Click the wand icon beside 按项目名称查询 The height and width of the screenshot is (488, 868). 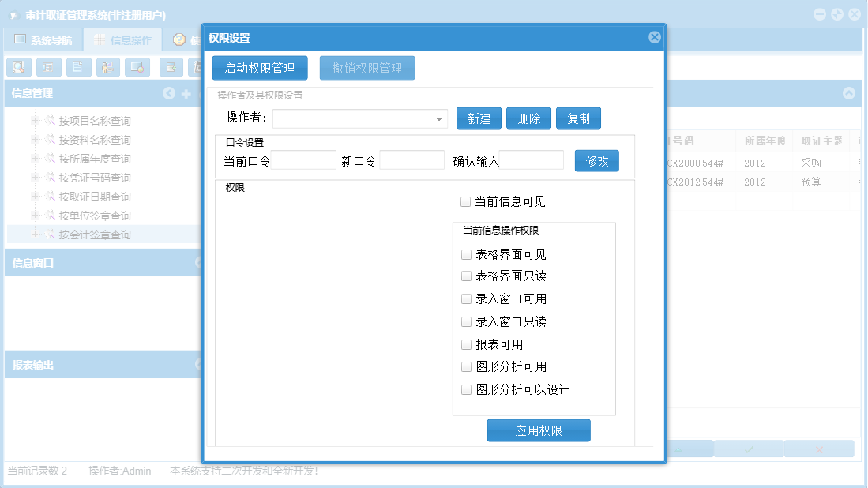[x=50, y=121]
